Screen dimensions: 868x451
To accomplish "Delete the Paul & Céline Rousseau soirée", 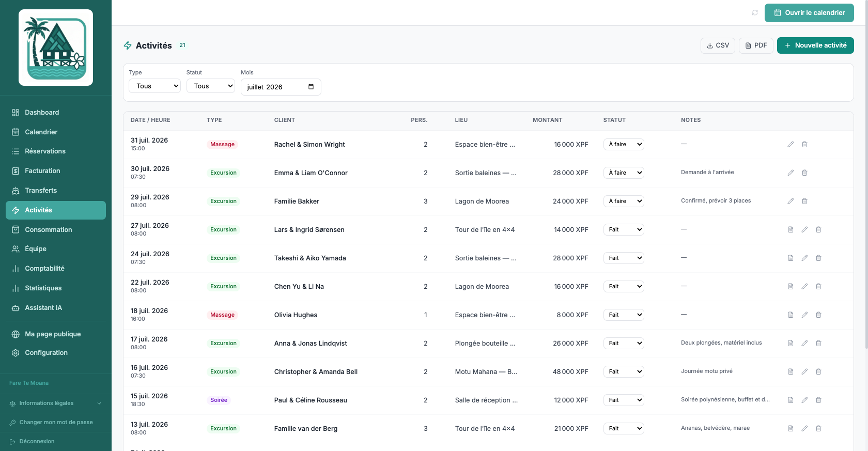I will [x=818, y=400].
